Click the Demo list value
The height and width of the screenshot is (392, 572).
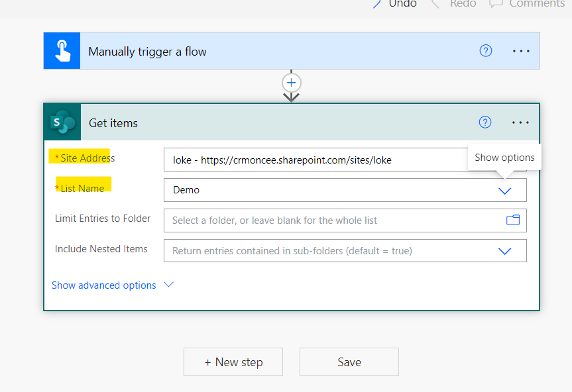pos(186,190)
